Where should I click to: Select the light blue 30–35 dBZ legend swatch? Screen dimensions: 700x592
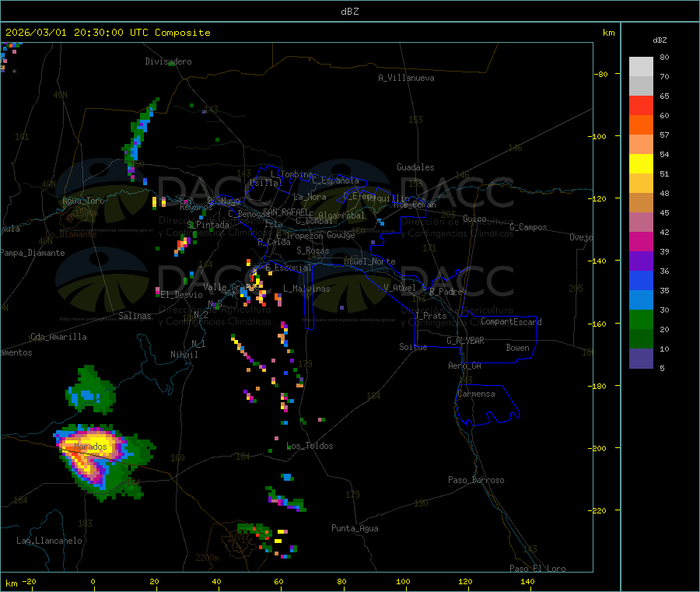click(x=641, y=300)
